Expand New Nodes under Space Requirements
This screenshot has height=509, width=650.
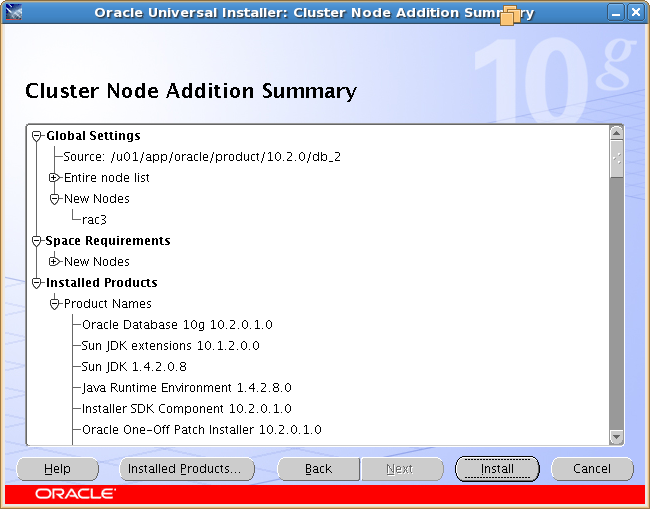point(54,262)
